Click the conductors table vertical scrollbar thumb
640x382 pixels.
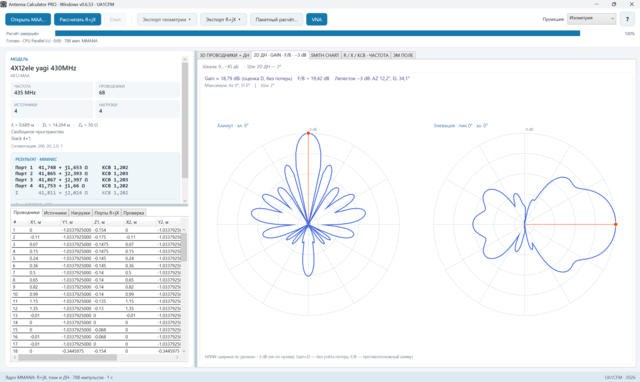coord(184,247)
